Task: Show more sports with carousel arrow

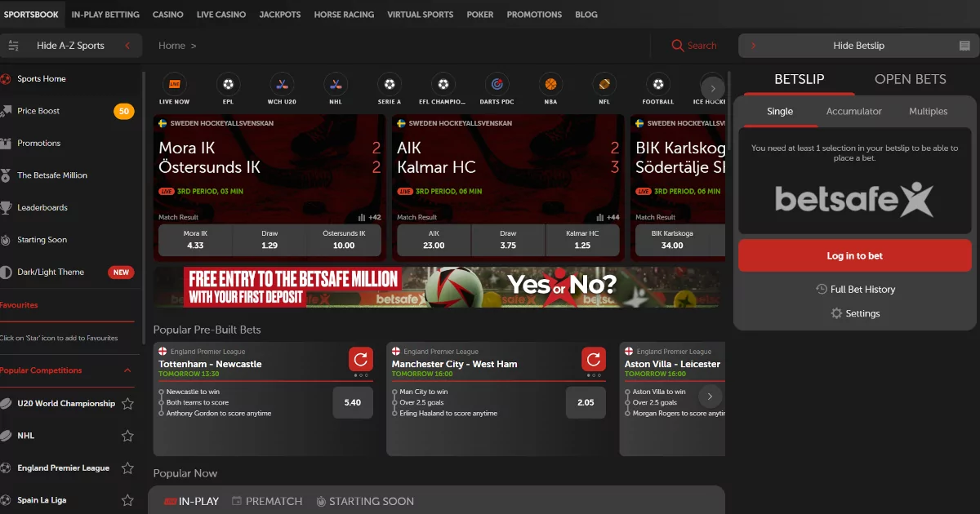Action: (712, 88)
